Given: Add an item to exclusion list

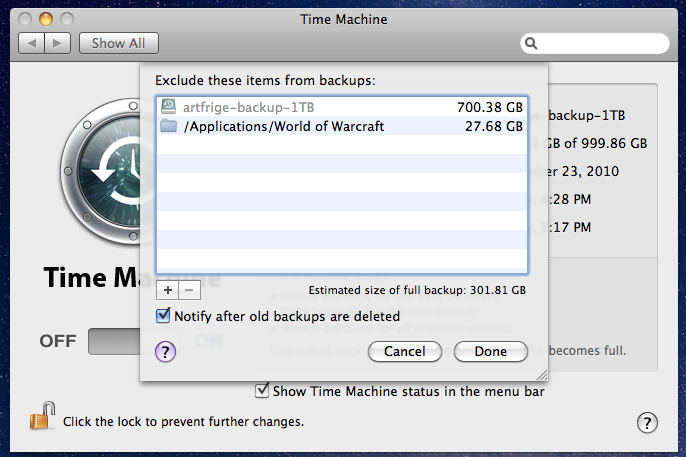Looking at the screenshot, I should tap(168, 290).
